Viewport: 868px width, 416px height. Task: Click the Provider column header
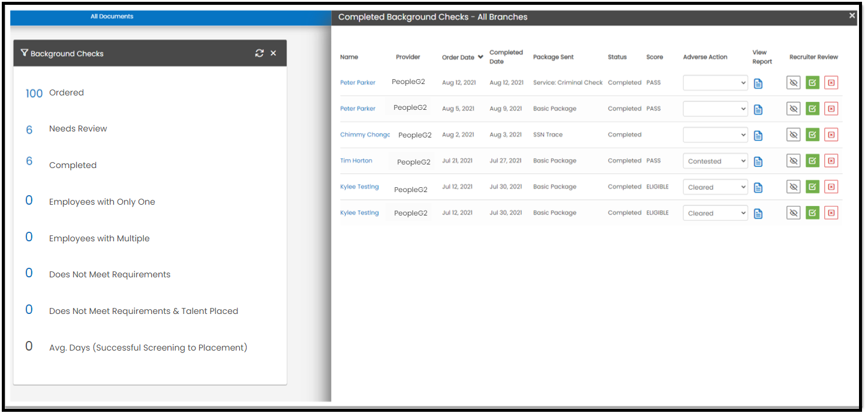(408, 57)
